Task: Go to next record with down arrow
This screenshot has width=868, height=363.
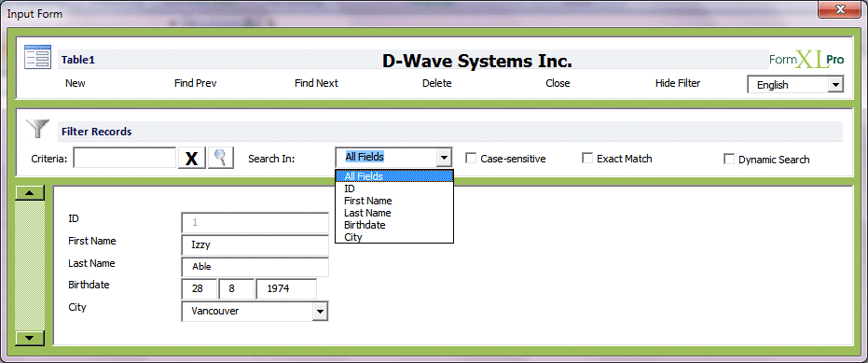Action: point(29,338)
